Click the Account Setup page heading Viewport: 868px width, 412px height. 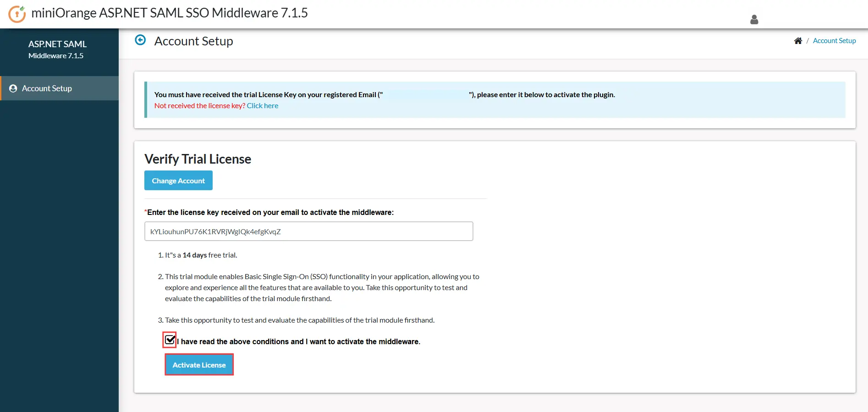click(x=193, y=41)
